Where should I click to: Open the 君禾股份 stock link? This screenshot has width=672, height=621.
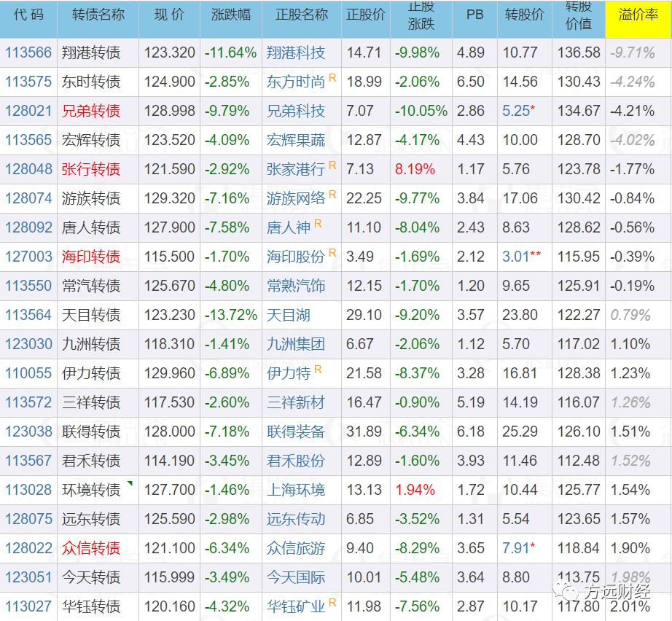pyautogui.click(x=296, y=461)
